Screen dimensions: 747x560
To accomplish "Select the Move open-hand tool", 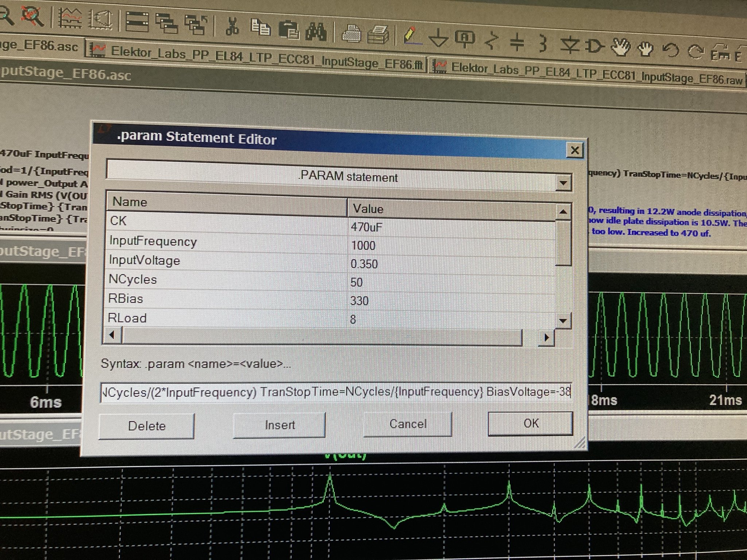I will 621,48.
